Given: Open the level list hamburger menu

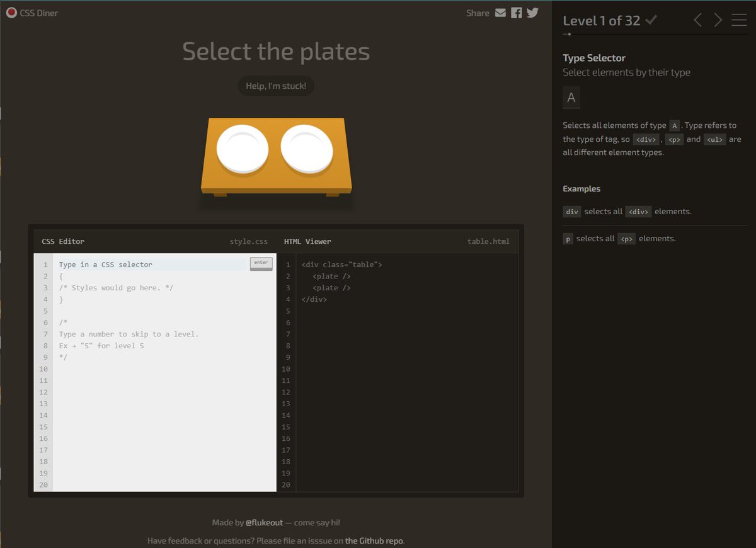Looking at the screenshot, I should 738,20.
